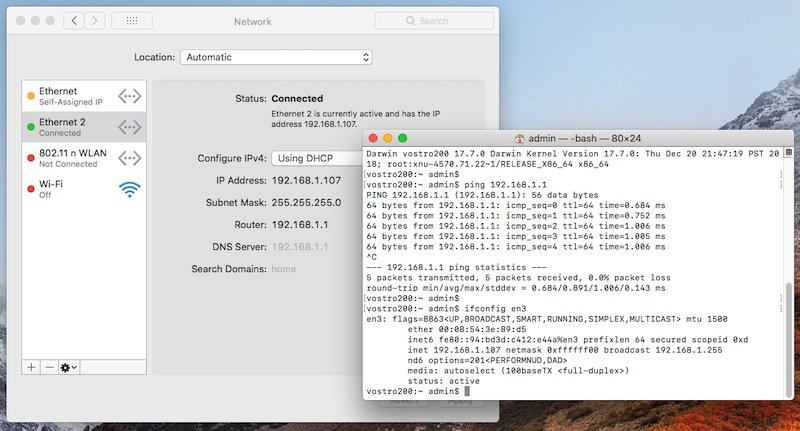Click the Ethernet 2 arrows icon

[x=130, y=127]
